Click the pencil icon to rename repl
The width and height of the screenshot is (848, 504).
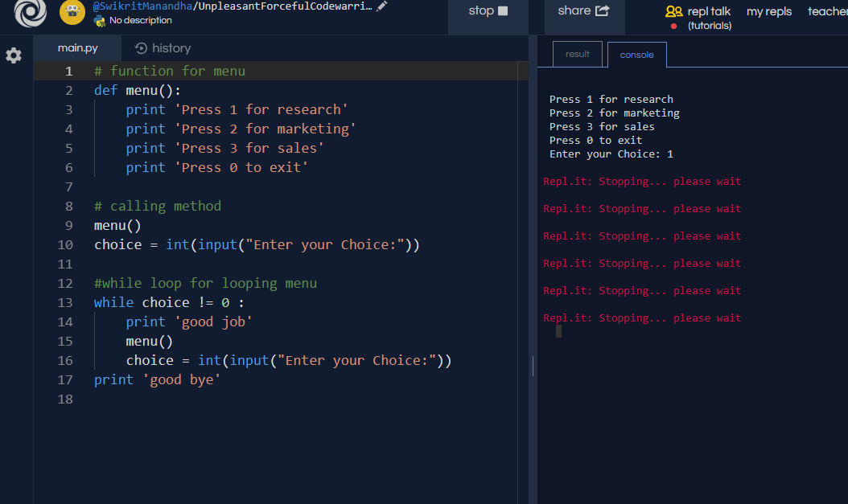(x=381, y=6)
